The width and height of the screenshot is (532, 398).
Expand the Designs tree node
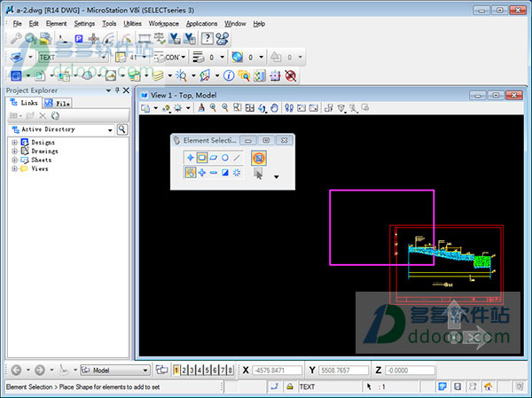pos(14,142)
